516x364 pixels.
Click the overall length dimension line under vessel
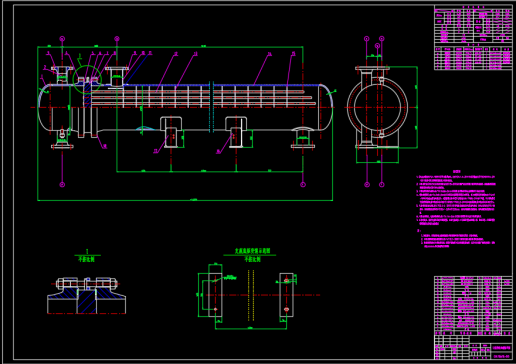185,200
